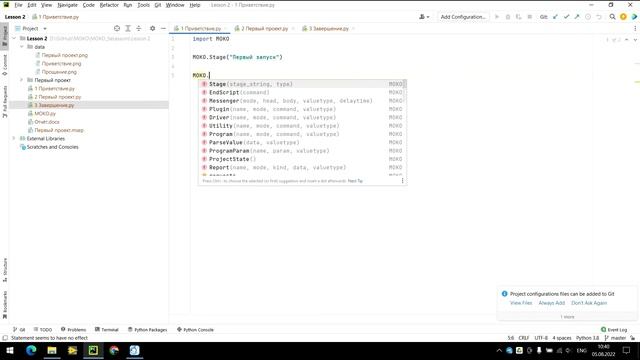640x360 pixels.
Task: Click Add Configuration button
Action: (463, 17)
